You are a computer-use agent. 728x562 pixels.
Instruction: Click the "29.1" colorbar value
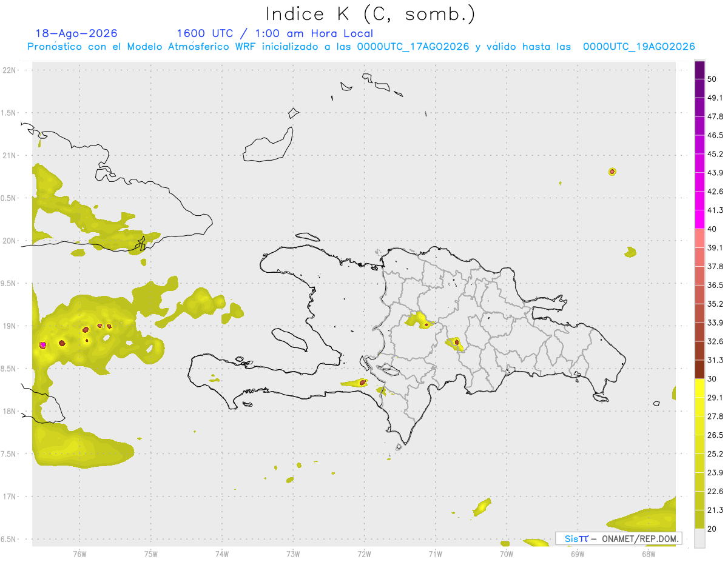715,398
